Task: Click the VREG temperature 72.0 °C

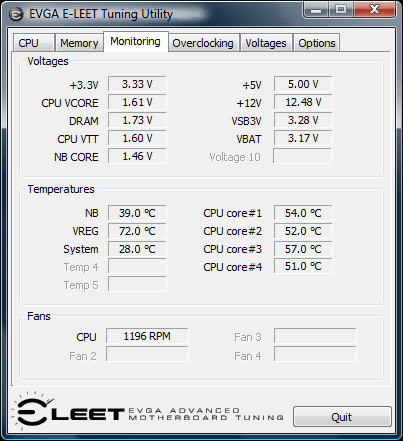Action: click(137, 231)
